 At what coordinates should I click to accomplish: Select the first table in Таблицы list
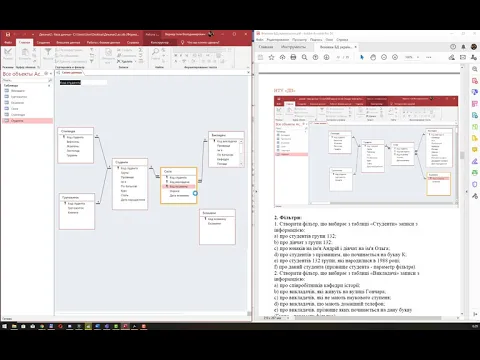click(x=27, y=91)
